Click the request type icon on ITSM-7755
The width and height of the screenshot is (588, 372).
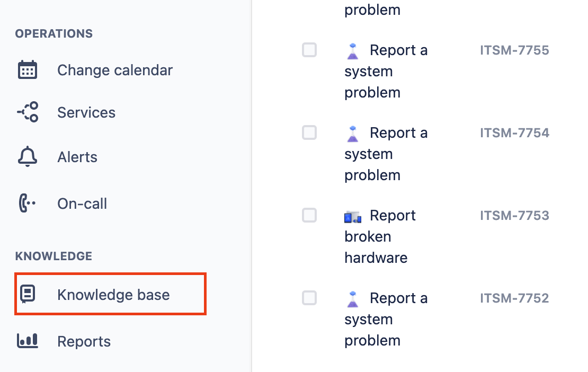point(352,50)
